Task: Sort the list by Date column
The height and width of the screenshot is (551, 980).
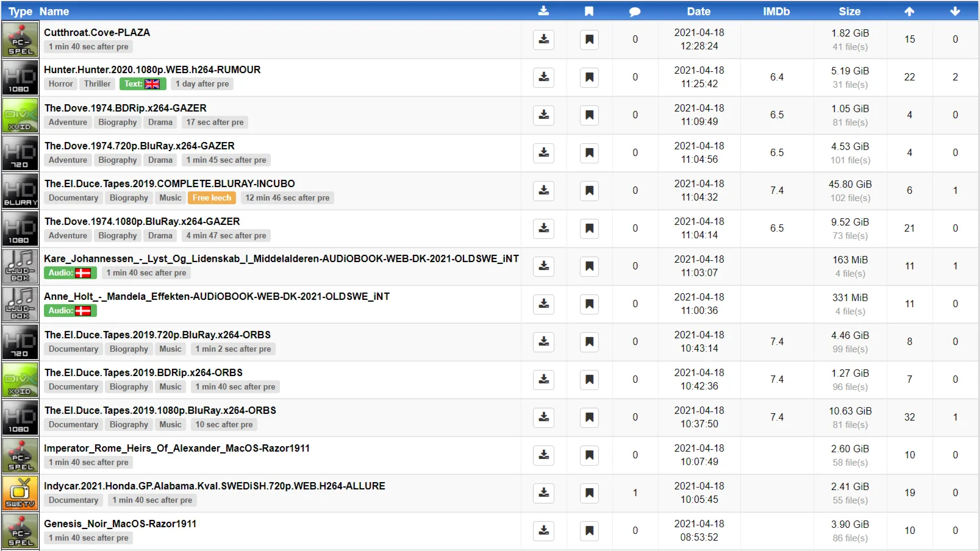Action: [x=699, y=11]
